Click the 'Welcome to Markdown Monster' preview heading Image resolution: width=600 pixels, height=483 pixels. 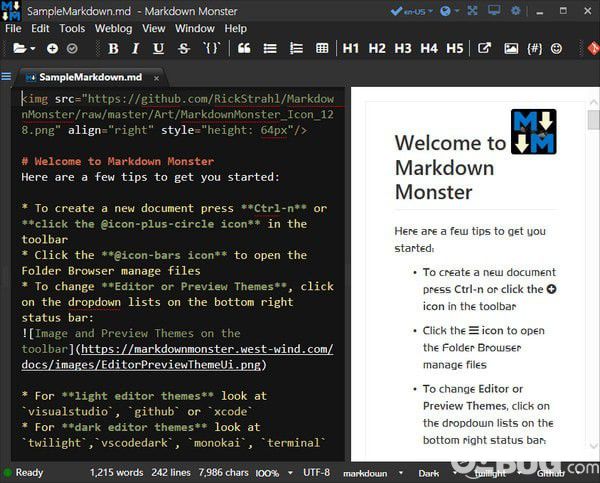[450, 168]
